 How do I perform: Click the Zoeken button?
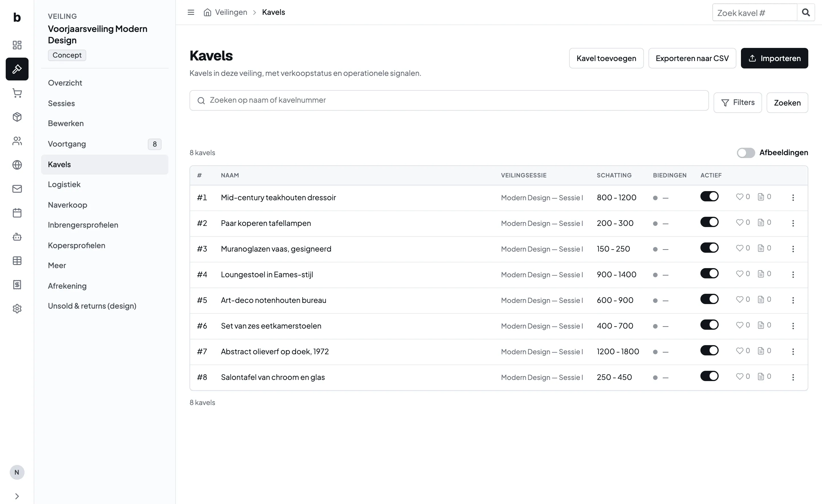[787, 103]
